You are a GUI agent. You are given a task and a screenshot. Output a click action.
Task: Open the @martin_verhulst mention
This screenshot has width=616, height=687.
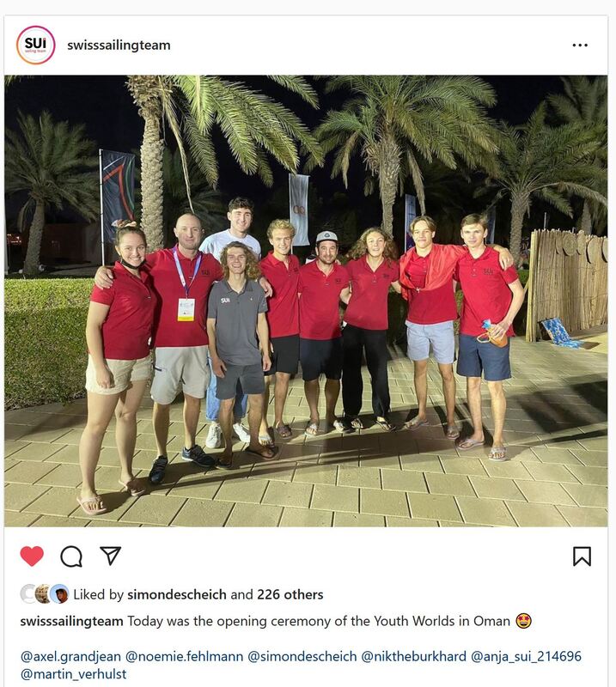coord(73,674)
